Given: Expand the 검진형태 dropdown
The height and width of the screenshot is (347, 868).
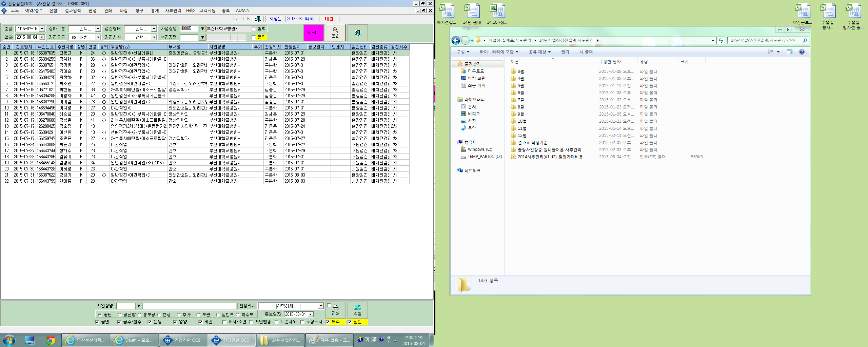Looking at the screenshot, I should point(154,29).
